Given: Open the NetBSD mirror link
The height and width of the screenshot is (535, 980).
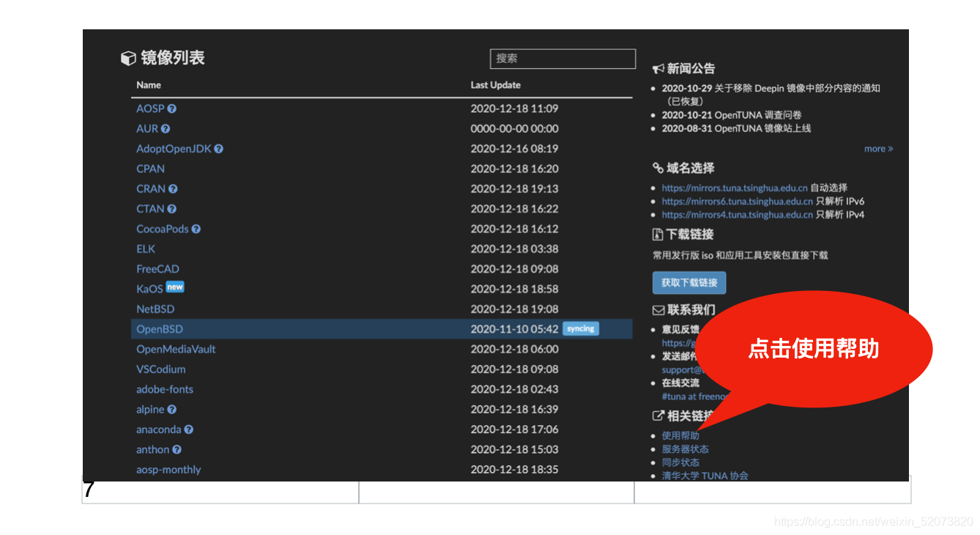Looking at the screenshot, I should pyautogui.click(x=155, y=309).
